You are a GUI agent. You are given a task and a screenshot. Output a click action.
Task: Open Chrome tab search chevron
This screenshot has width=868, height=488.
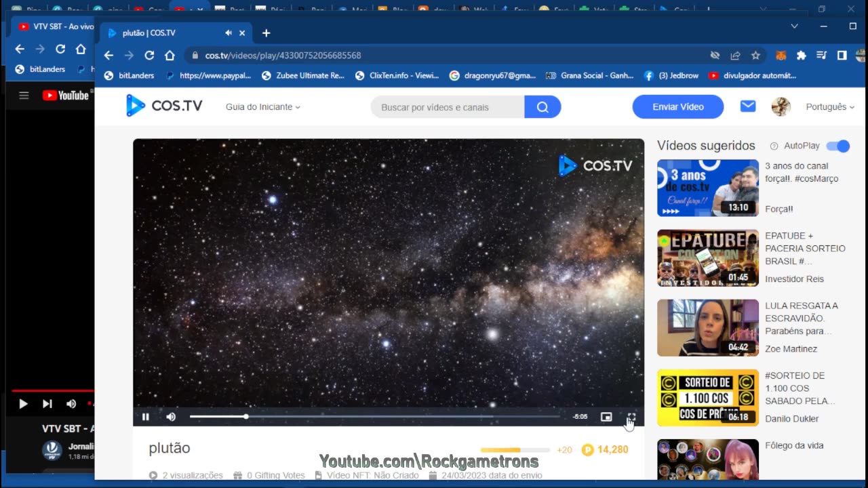coord(795,26)
